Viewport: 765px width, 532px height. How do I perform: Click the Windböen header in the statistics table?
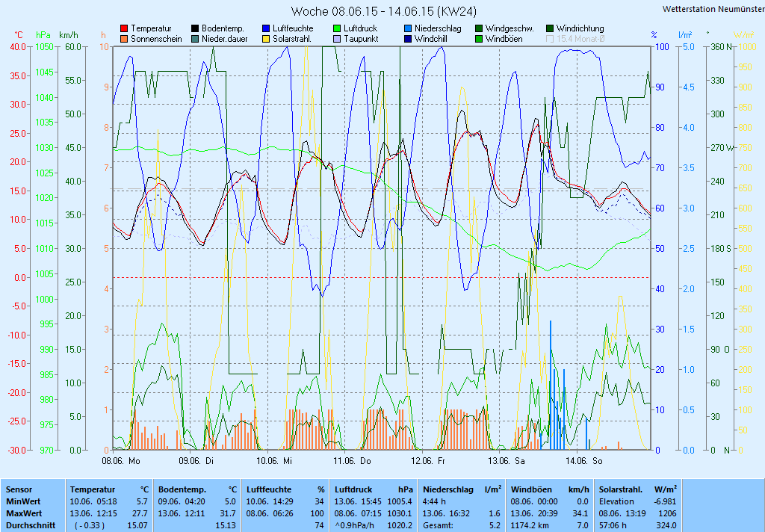coord(531,489)
